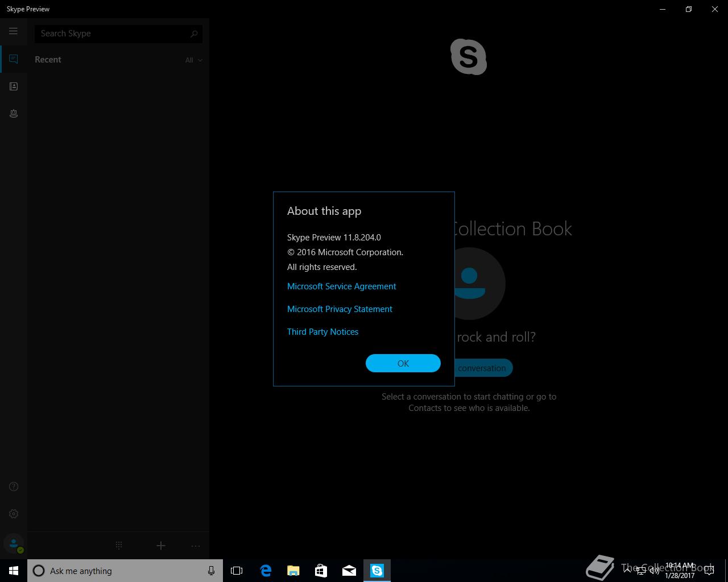Viewport: 728px width, 582px height.
Task: Open File Explorer from taskbar
Action: tap(293, 571)
